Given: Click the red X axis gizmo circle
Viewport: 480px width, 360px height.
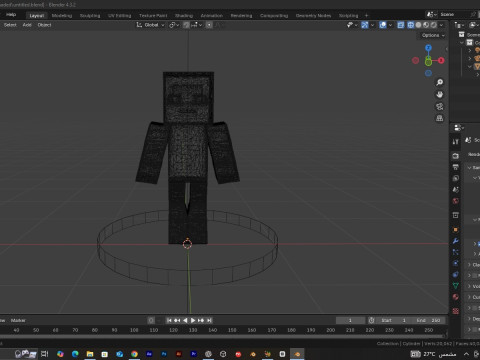Looking at the screenshot, I should pos(441,60).
